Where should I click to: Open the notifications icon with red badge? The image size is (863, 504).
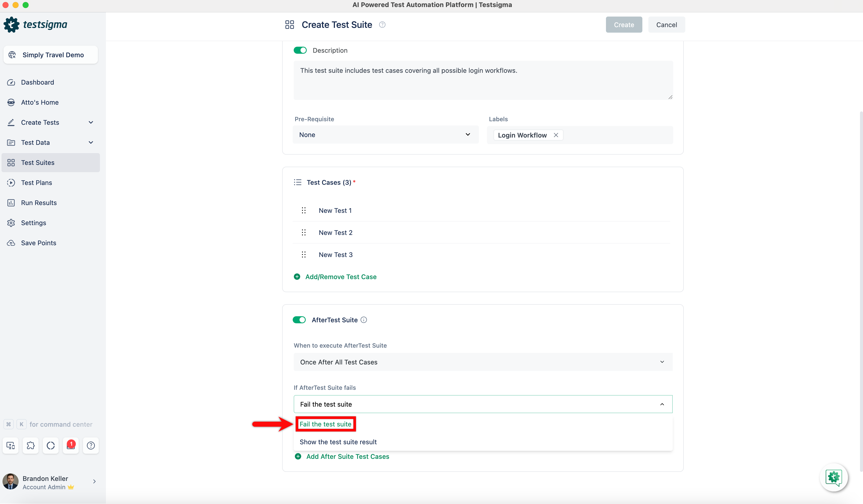71,446
